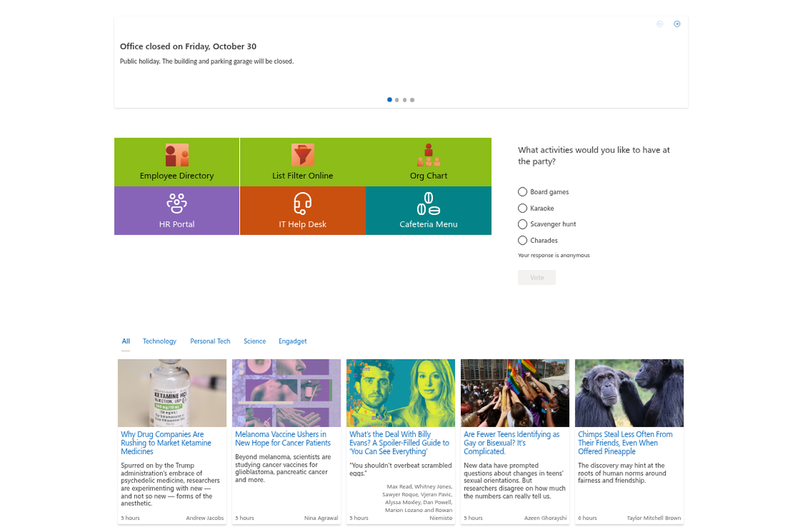This screenshot has width=798, height=532.
Task: Click the melanoma vaccine article image
Action: (287, 393)
